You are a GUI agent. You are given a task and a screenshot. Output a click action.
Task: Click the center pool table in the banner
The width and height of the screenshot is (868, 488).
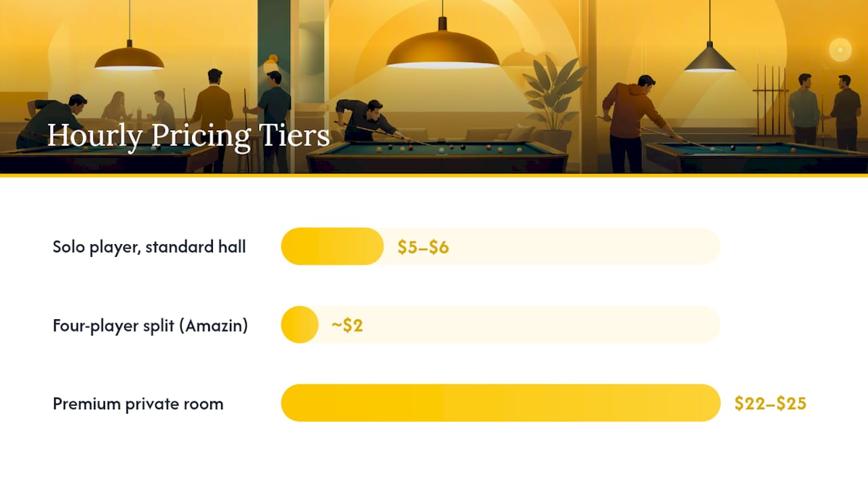(437, 157)
